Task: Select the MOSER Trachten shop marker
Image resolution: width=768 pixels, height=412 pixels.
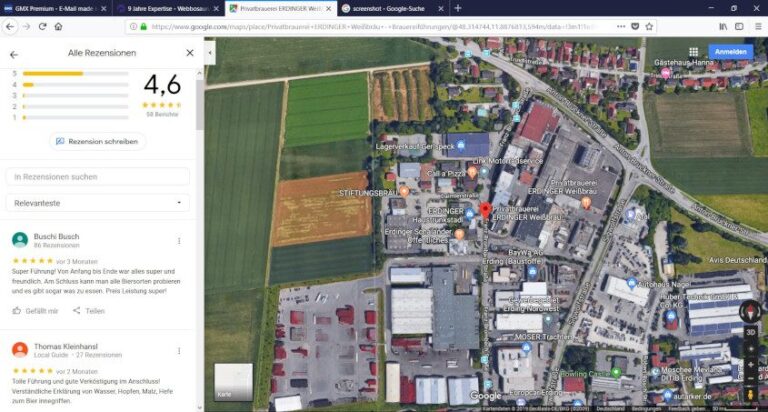Action: click(x=526, y=347)
